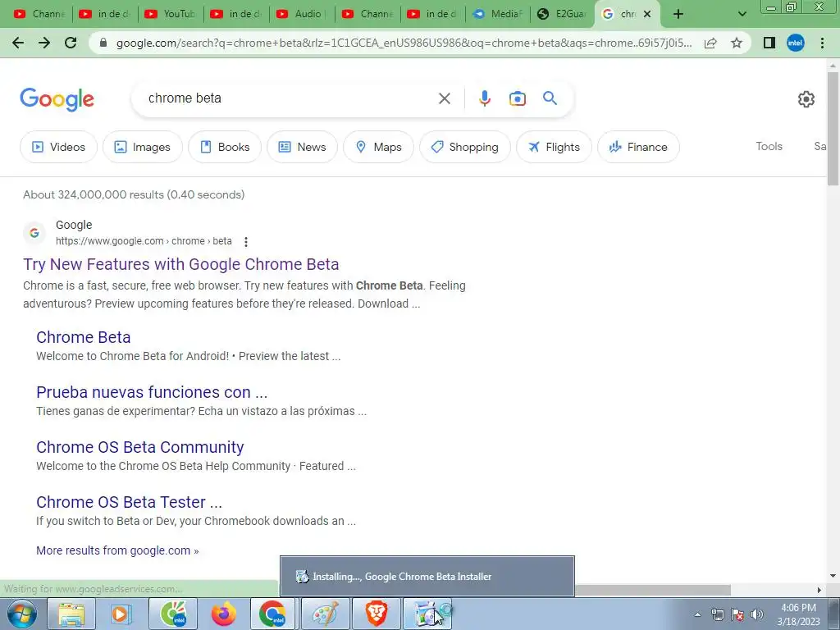Click the vertical scrollbar down arrow
Viewport: 840px width, 630px height.
click(x=833, y=577)
